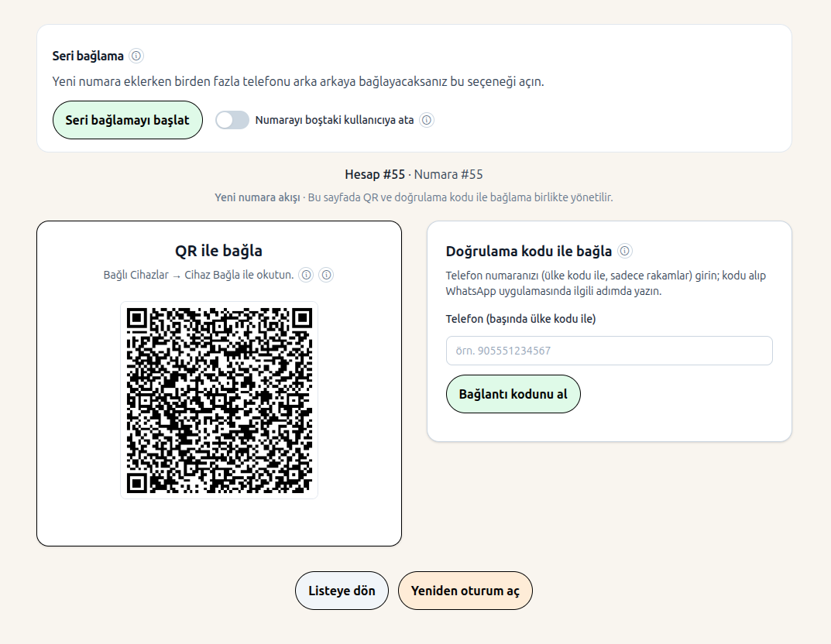Click the second info icon after 'Cihaz Bağla ile okutun'
This screenshot has width=831, height=644.
point(327,275)
